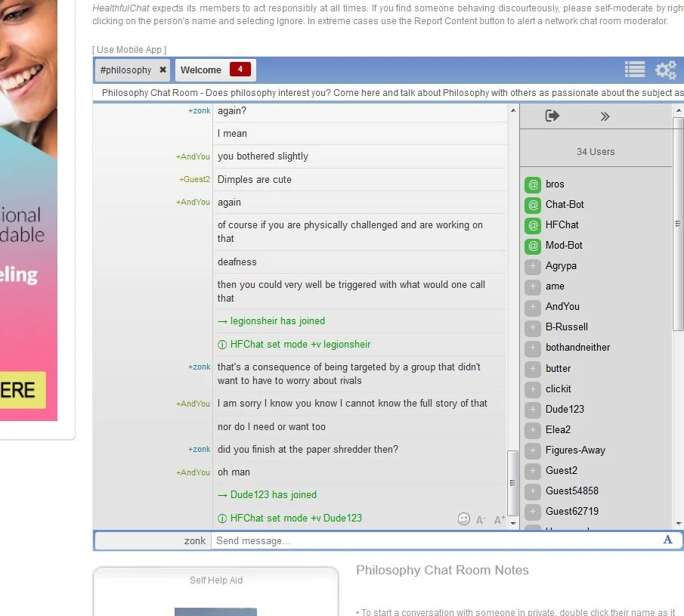Open the emoji smiley picker

click(464, 518)
